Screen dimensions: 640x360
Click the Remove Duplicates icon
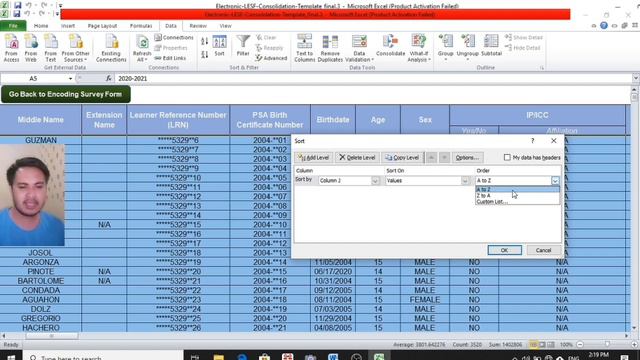click(330, 48)
